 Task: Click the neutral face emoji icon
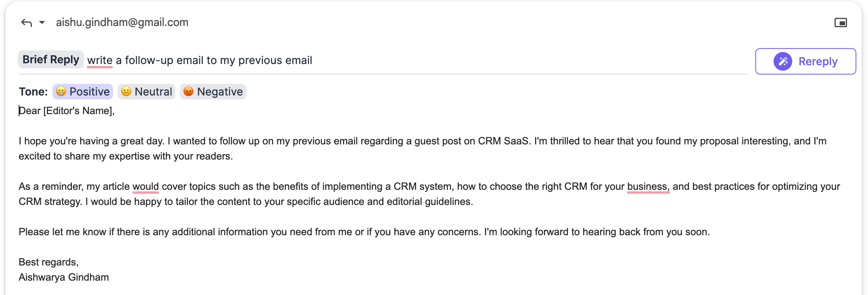(x=126, y=92)
